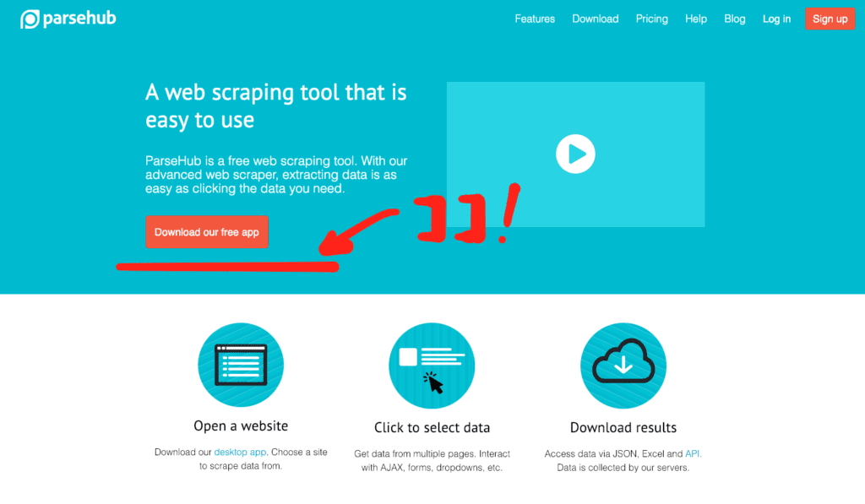Click the Sign up button
This screenshot has width=865, height=504.
tap(830, 19)
